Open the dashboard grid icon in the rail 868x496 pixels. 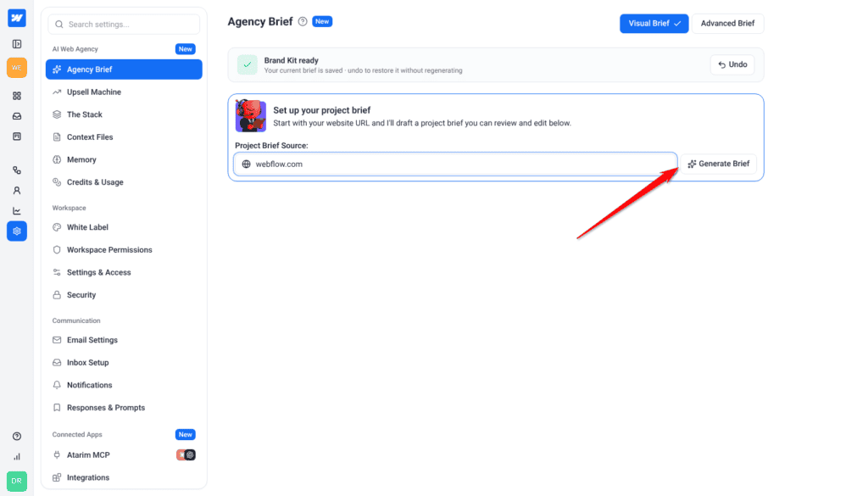17,96
